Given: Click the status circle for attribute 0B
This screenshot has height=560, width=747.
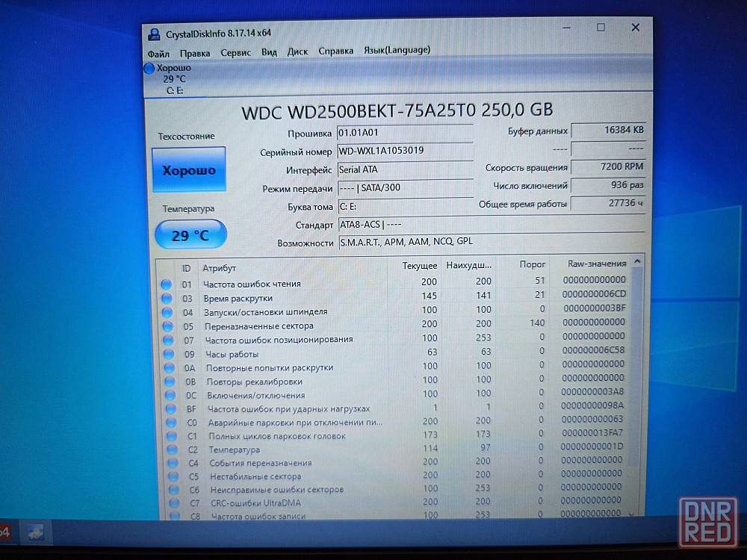Looking at the screenshot, I should click(170, 382).
